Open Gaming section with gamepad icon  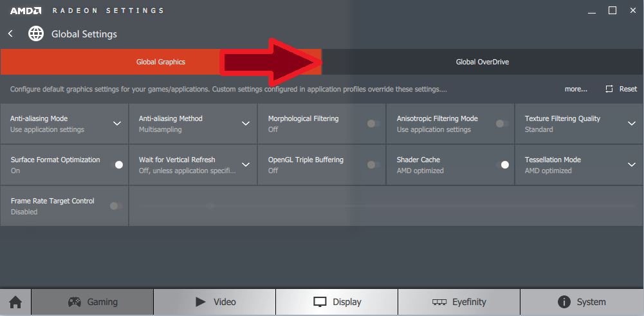(x=93, y=302)
